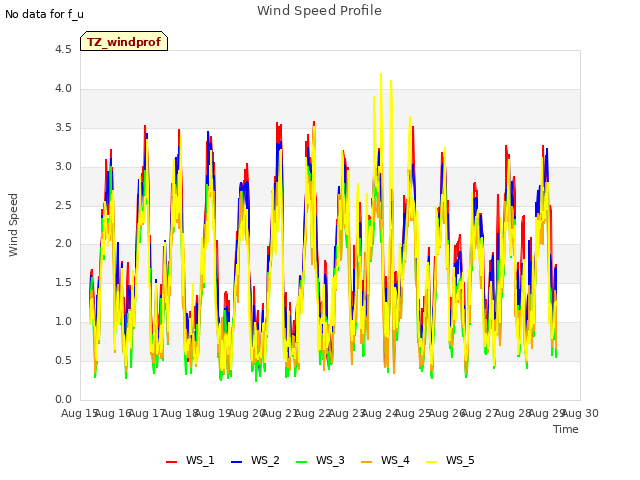Toggle the WS_2 legend entry
Screen dimensions: 640x480
255,460
